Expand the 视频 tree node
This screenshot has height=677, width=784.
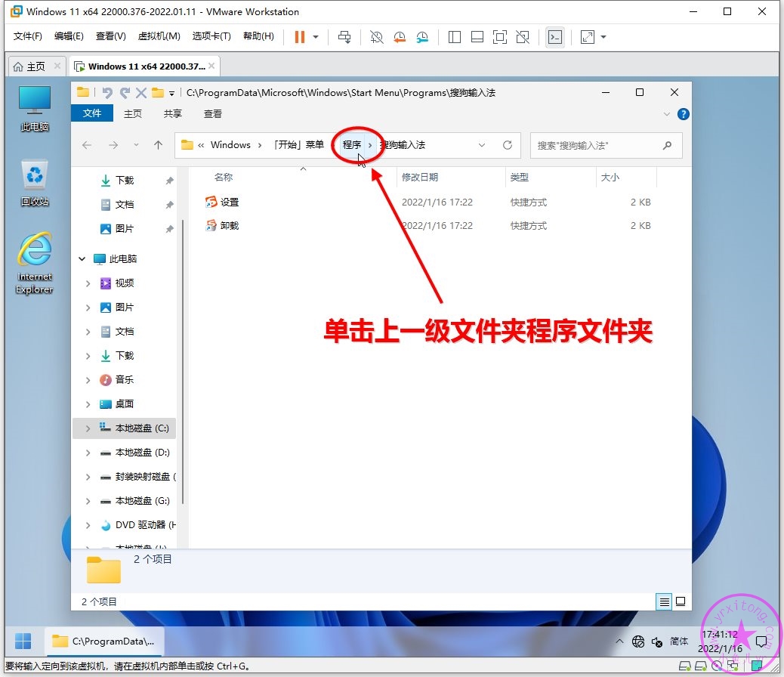point(88,283)
